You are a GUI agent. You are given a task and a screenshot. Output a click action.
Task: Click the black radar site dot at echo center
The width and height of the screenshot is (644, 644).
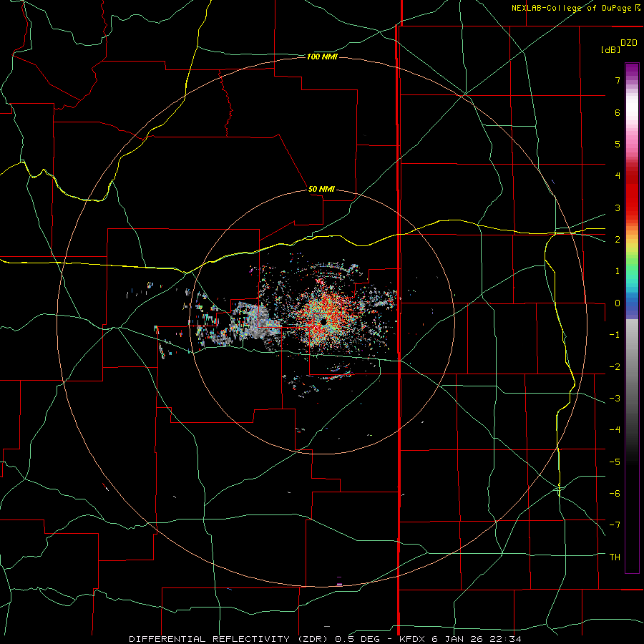323,321
